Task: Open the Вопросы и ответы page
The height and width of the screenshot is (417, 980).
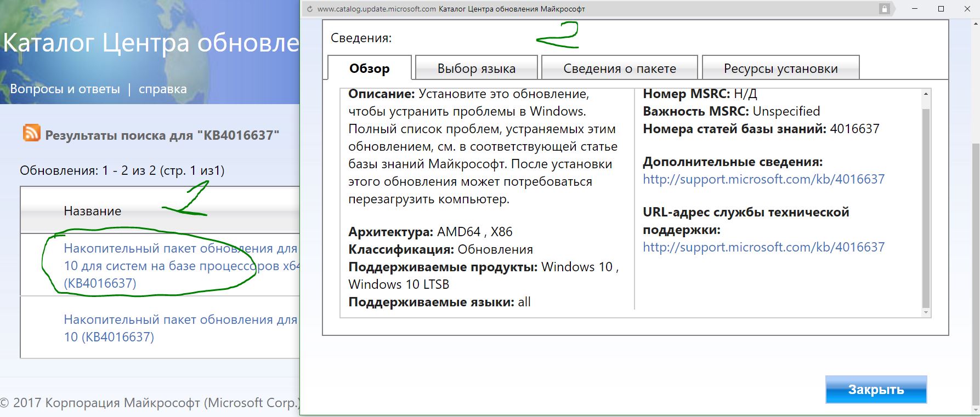Action: [x=65, y=89]
